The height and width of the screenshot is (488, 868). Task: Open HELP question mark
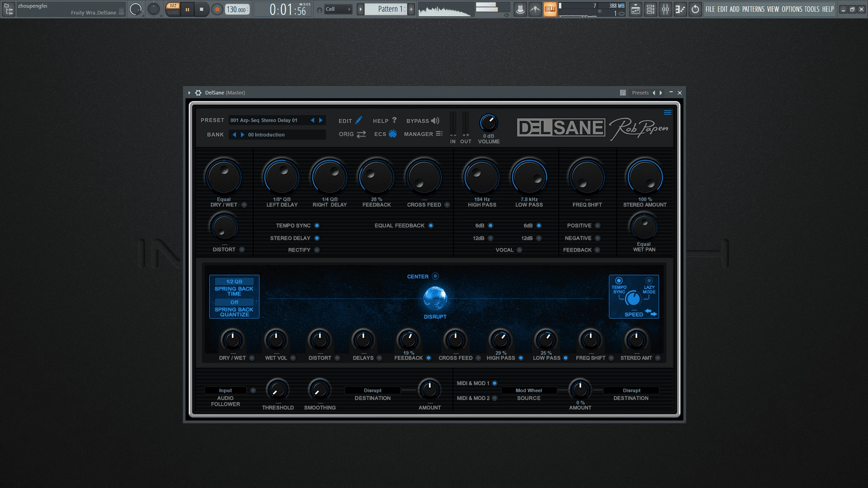(x=385, y=121)
